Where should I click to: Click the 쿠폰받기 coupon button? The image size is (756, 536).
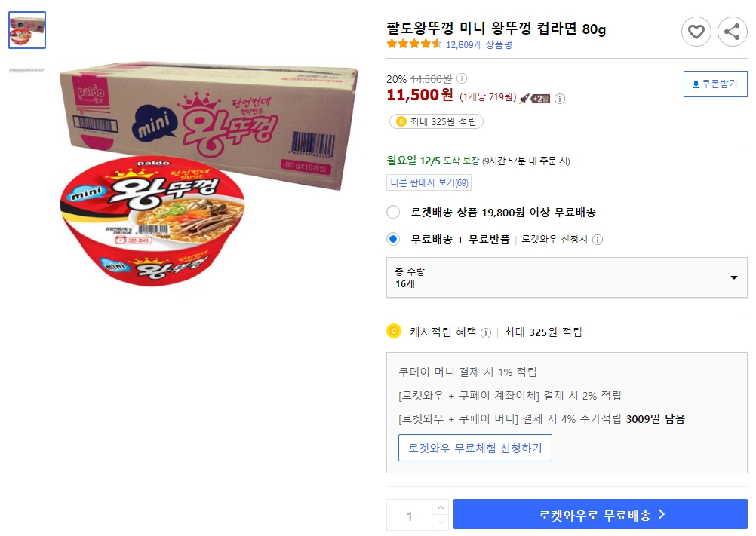(x=715, y=84)
